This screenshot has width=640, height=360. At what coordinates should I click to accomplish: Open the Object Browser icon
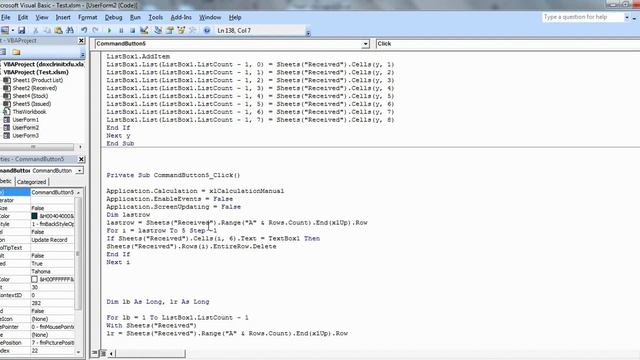click(x=181, y=30)
